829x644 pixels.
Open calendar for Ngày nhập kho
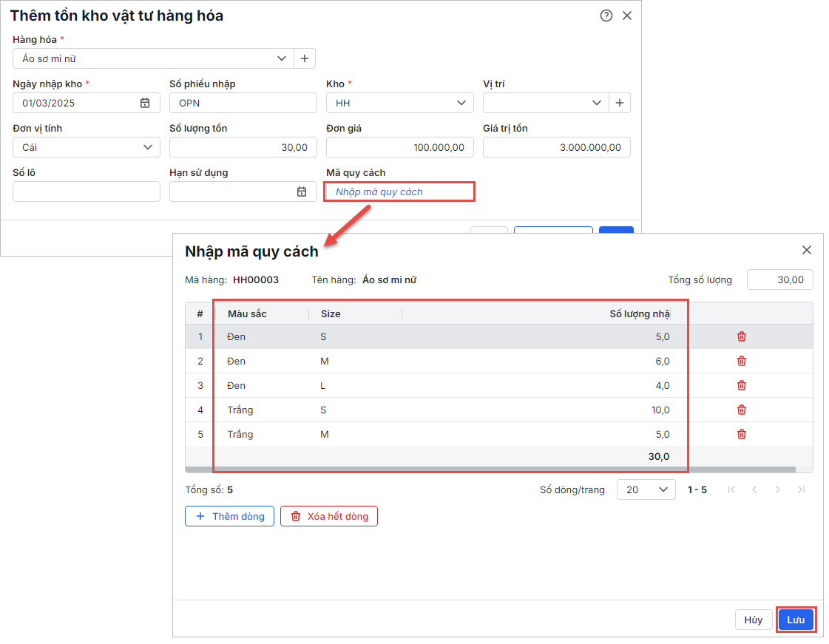[x=145, y=103]
